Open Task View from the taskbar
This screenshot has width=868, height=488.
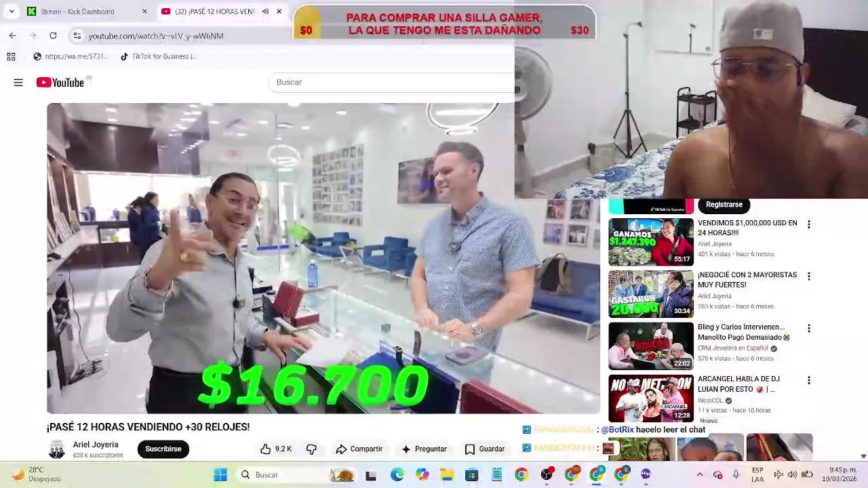click(x=371, y=475)
